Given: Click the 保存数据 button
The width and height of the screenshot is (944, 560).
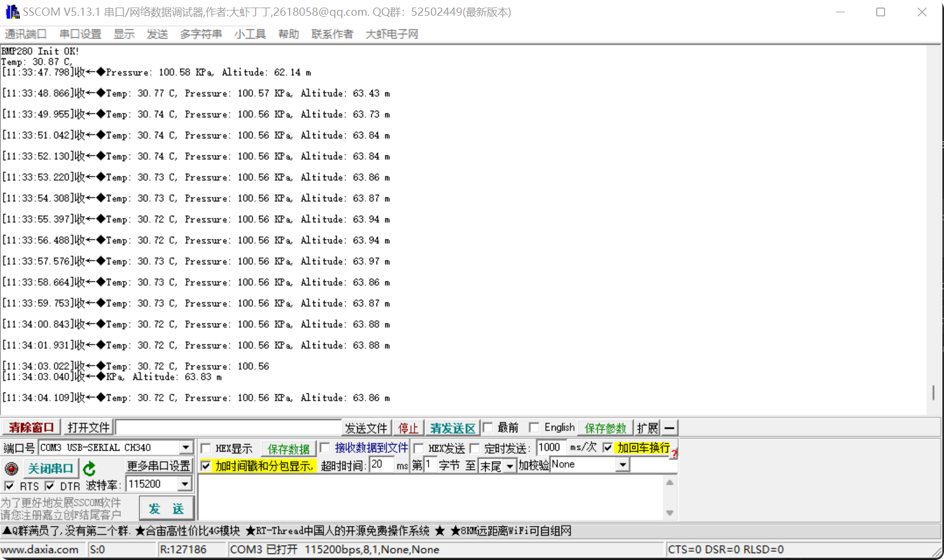Looking at the screenshot, I should pos(288,449).
